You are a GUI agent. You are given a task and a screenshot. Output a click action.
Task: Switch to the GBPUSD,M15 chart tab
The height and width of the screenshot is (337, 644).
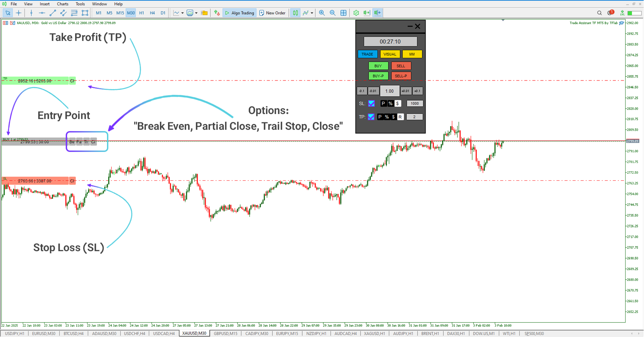(x=225, y=333)
